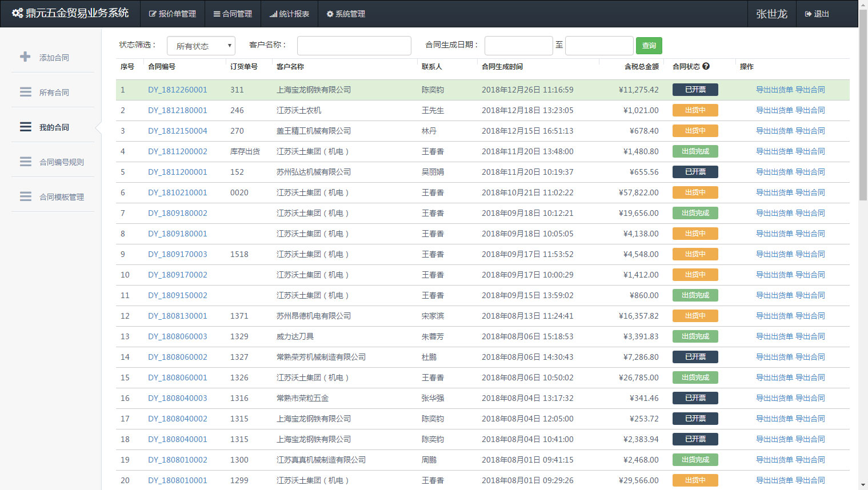Click the start date field for 合同生成日期
Image resolution: width=868 pixels, height=490 pixels.
[518, 46]
